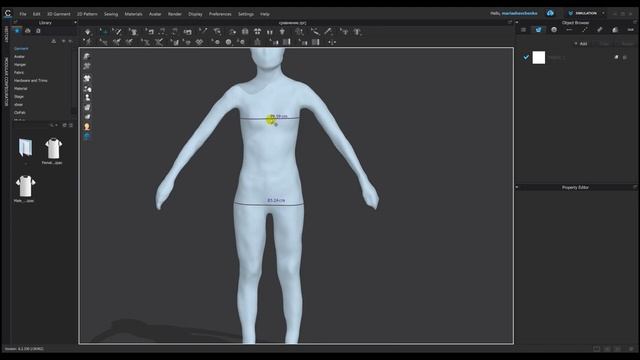The height and width of the screenshot is (360, 640).
Task: Click the folder thumbnail in Library
Action: pyautogui.click(x=25, y=148)
